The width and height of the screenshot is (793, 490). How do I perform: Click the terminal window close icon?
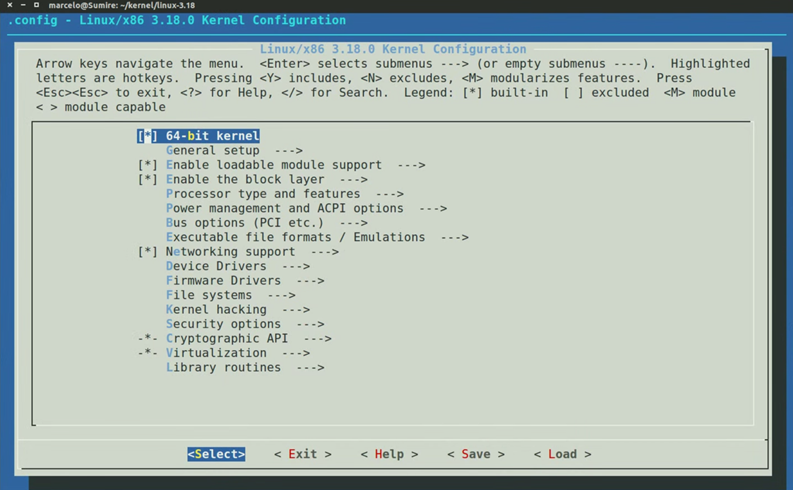point(10,5)
